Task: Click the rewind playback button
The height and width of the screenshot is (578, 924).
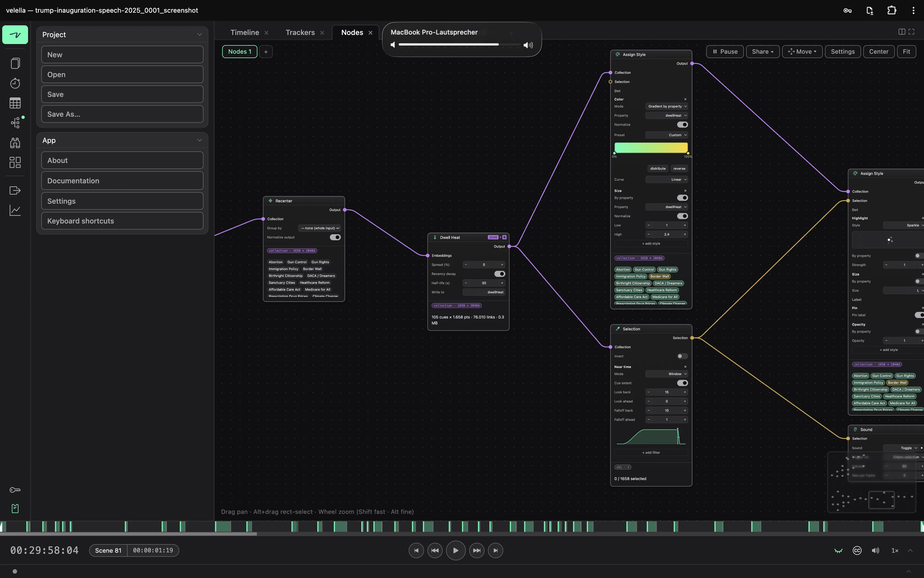Action: click(435, 550)
